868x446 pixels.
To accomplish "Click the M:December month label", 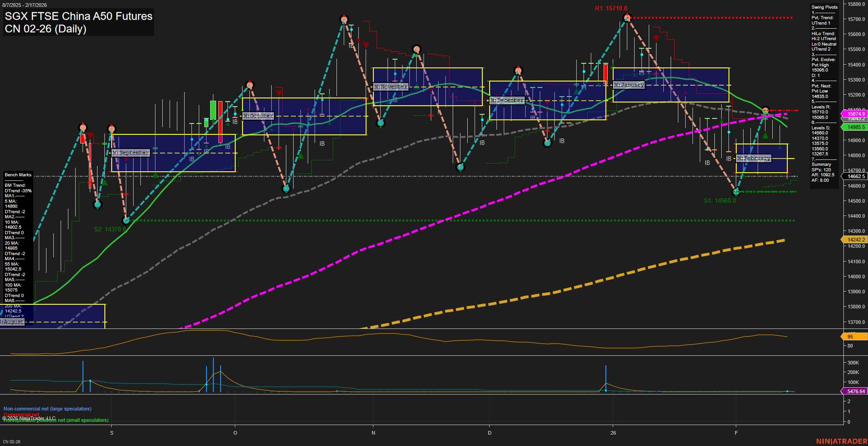I will click(506, 100).
